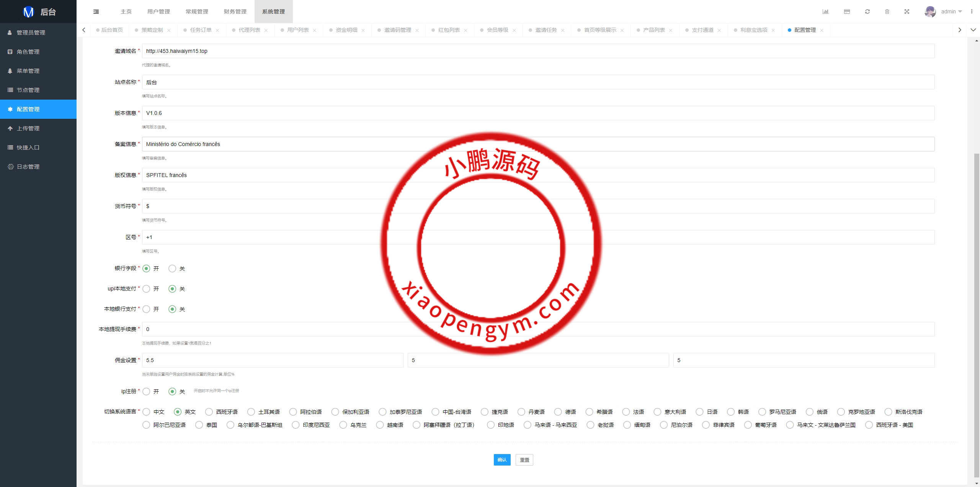Click the trash clear-cache icon
The width and height of the screenshot is (980, 487).
(x=887, y=11)
